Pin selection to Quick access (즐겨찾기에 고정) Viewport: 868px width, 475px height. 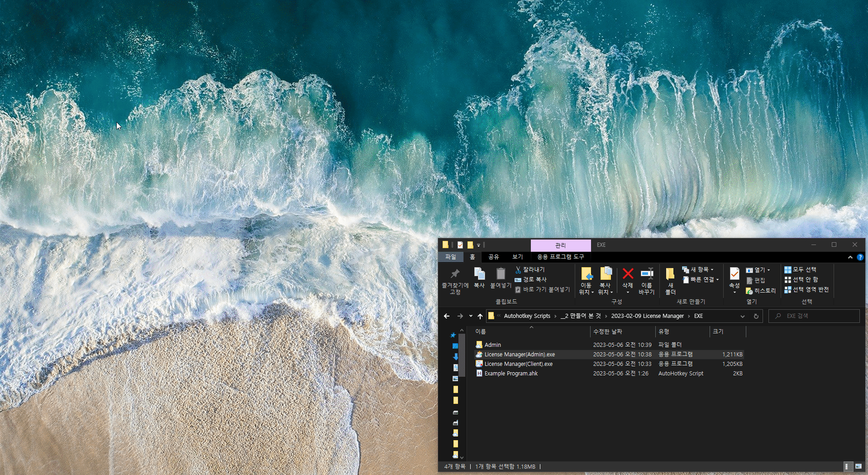point(455,281)
